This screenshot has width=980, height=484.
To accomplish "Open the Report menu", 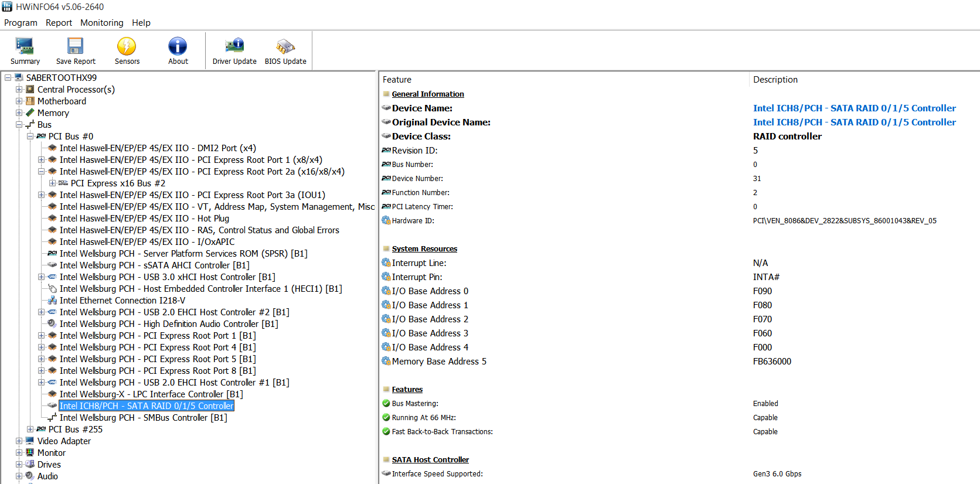I will click(x=59, y=23).
